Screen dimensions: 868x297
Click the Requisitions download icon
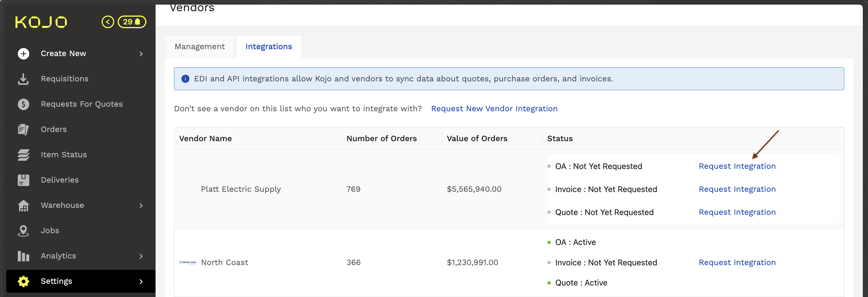tap(23, 79)
